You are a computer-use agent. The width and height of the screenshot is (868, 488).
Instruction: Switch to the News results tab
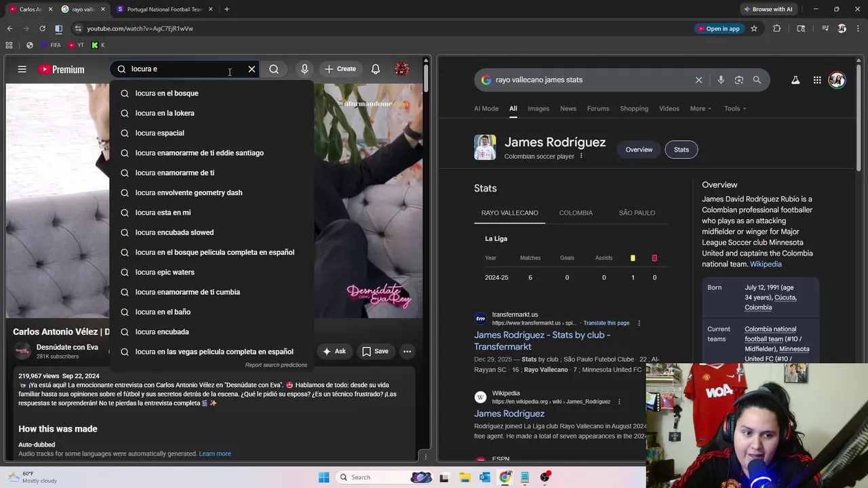568,108
